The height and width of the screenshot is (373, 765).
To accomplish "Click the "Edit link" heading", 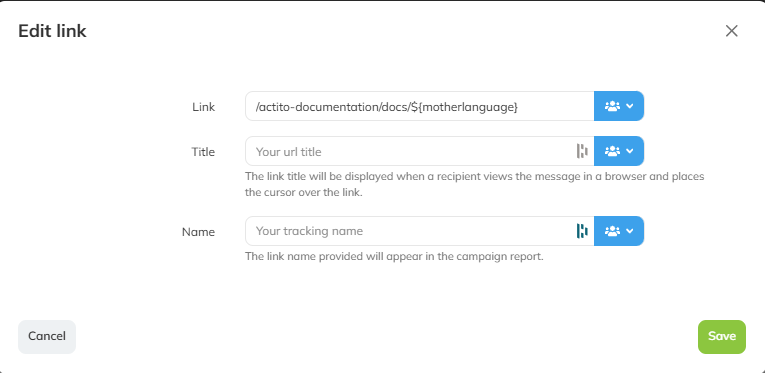I will click(52, 31).
